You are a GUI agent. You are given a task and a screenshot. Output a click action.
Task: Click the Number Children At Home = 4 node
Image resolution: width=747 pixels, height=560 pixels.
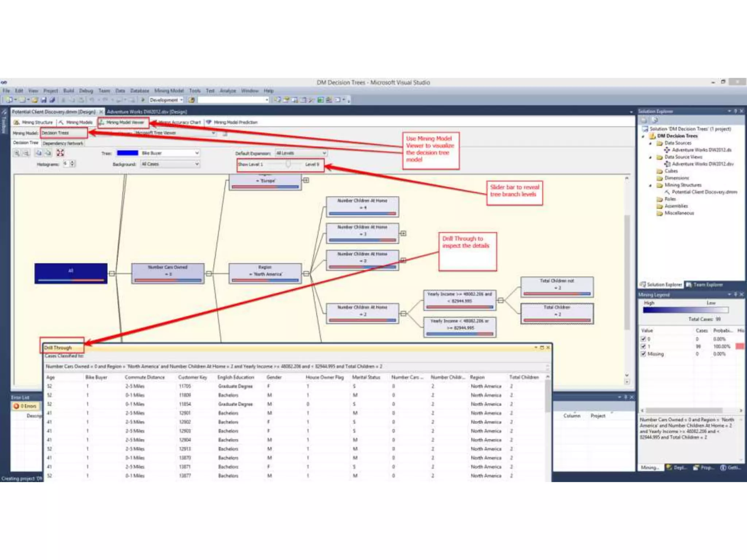(363, 207)
